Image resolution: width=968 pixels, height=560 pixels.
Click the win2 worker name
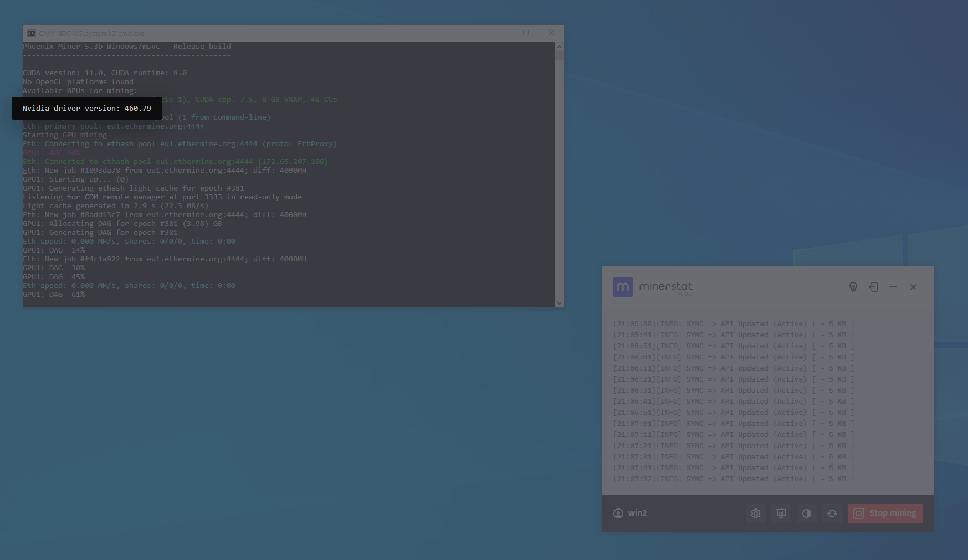click(637, 513)
